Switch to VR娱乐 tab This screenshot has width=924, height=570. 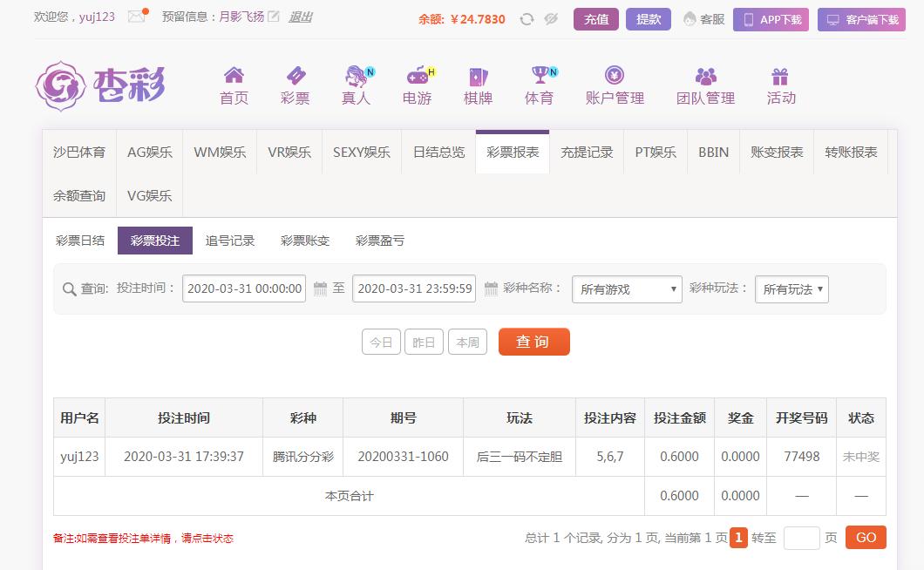(x=289, y=152)
